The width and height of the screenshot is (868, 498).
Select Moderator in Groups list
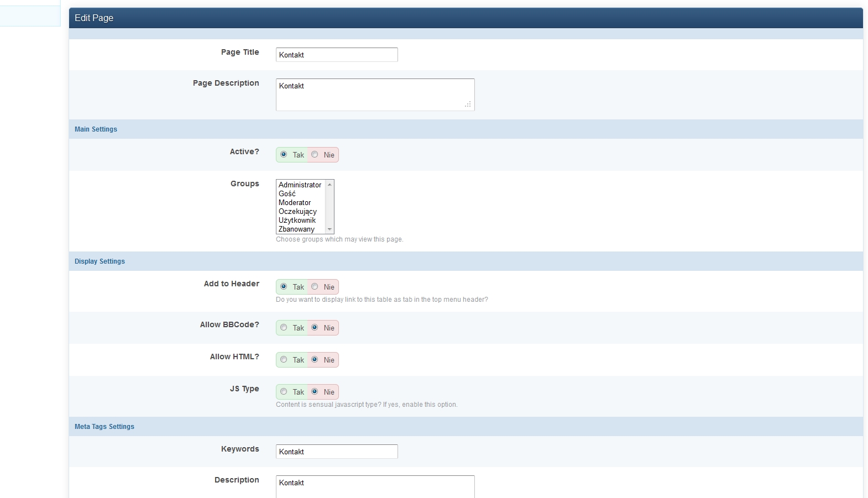point(295,203)
